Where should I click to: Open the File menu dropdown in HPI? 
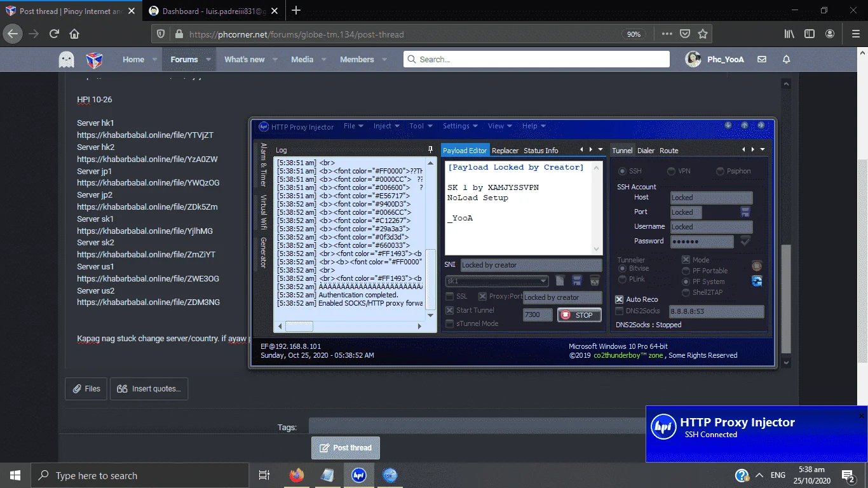353,126
